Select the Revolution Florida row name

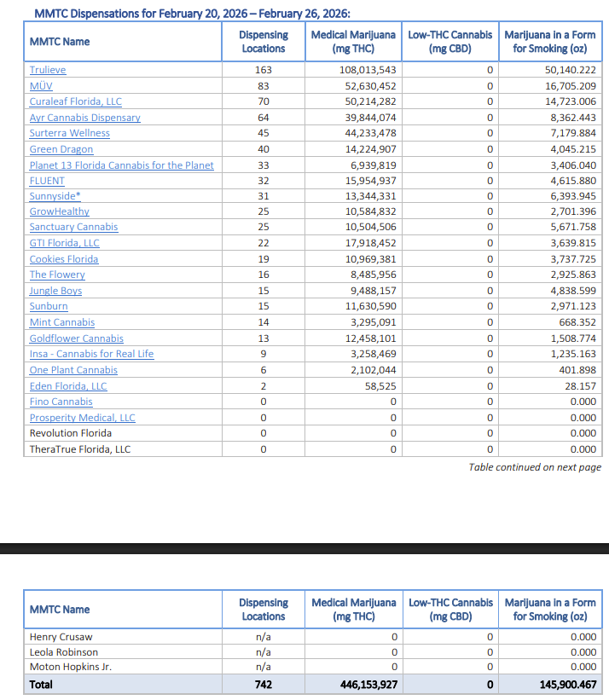[x=71, y=433]
